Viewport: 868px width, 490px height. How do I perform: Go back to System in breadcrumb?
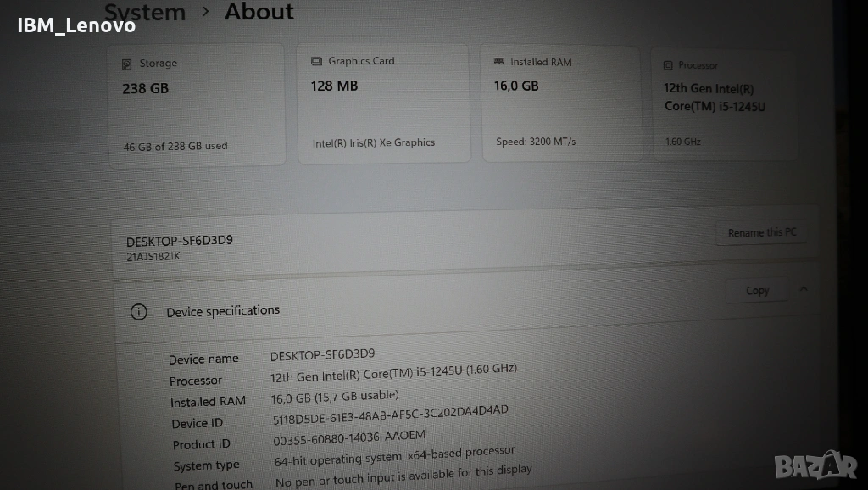pyautogui.click(x=146, y=12)
